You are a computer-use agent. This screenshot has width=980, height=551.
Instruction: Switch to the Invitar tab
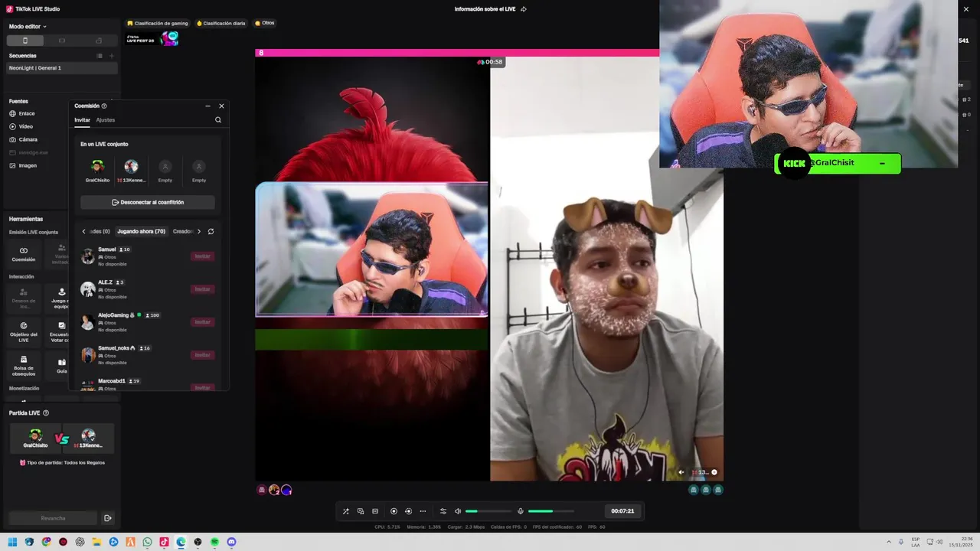(82, 120)
